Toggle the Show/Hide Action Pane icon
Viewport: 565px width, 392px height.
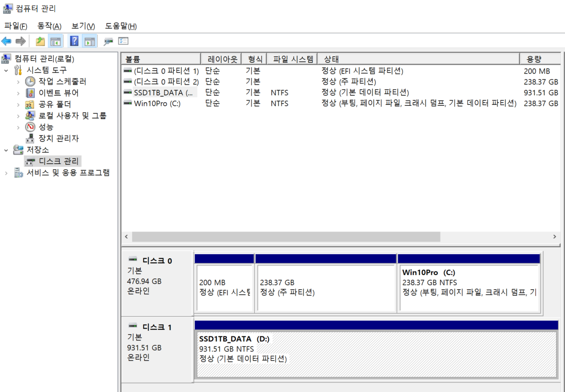pyautogui.click(x=90, y=41)
